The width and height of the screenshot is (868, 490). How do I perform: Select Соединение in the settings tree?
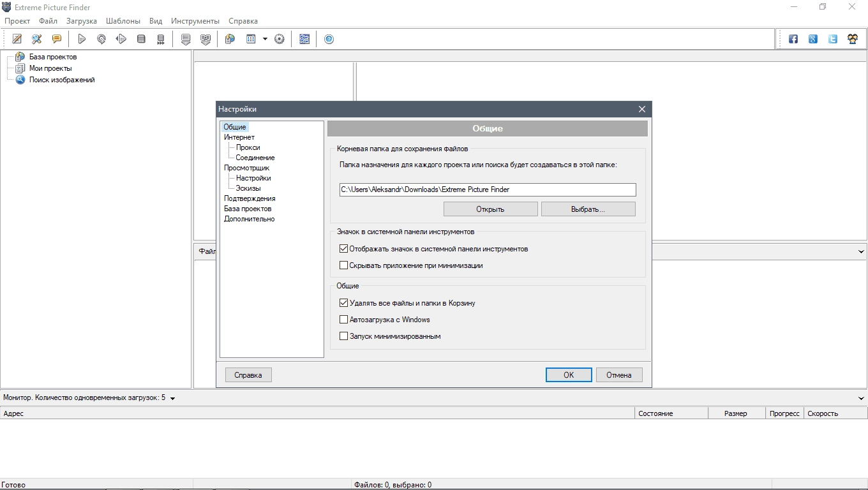pyautogui.click(x=255, y=158)
